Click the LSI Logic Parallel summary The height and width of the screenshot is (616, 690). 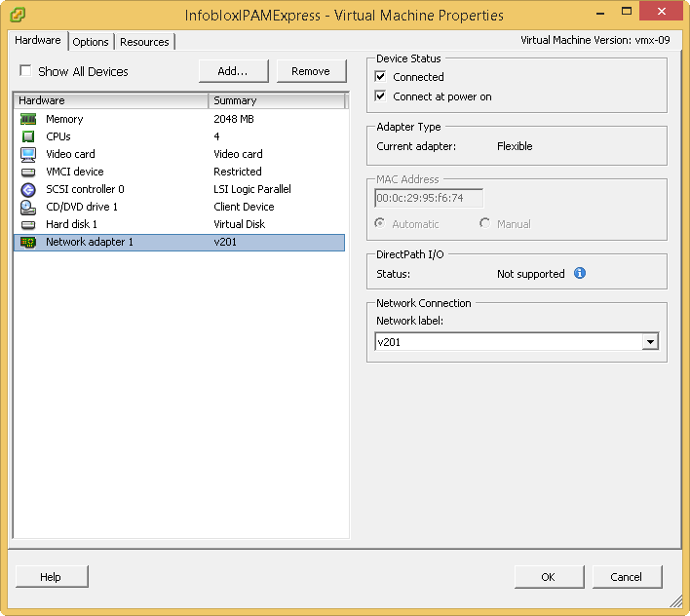point(252,189)
